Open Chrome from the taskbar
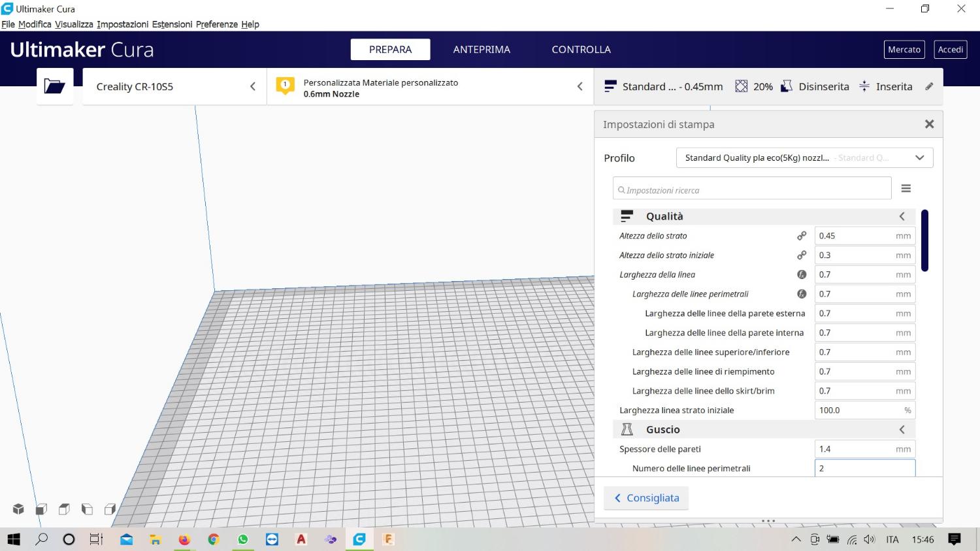 [x=214, y=539]
